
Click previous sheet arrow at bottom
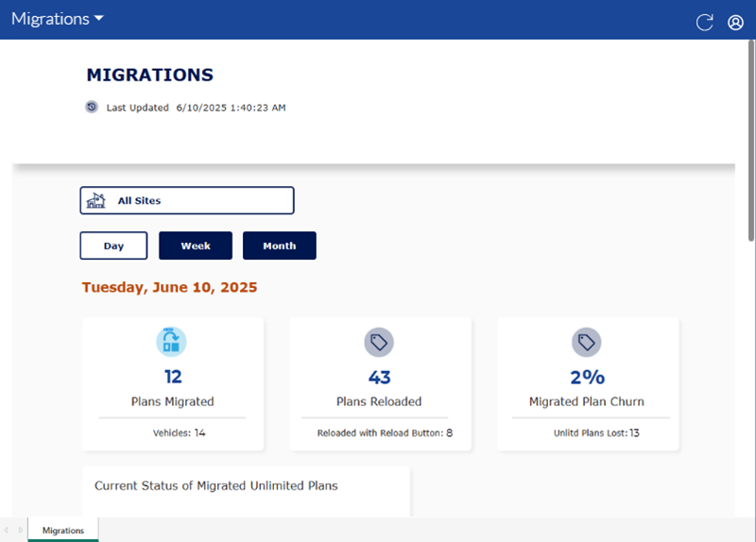(6, 530)
